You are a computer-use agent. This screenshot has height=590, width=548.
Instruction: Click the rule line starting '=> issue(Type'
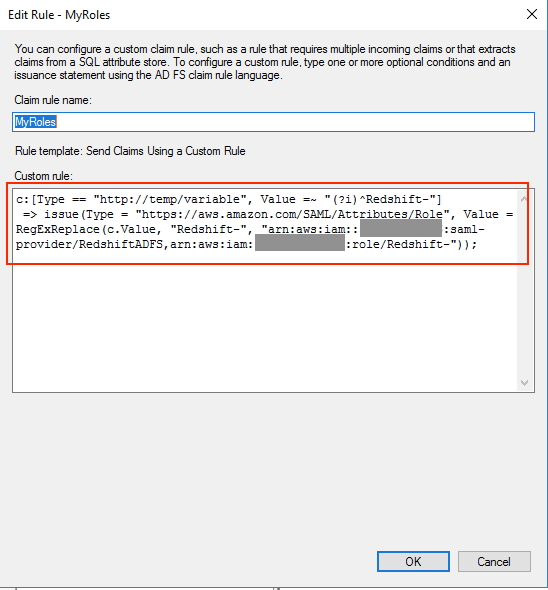coord(268,214)
